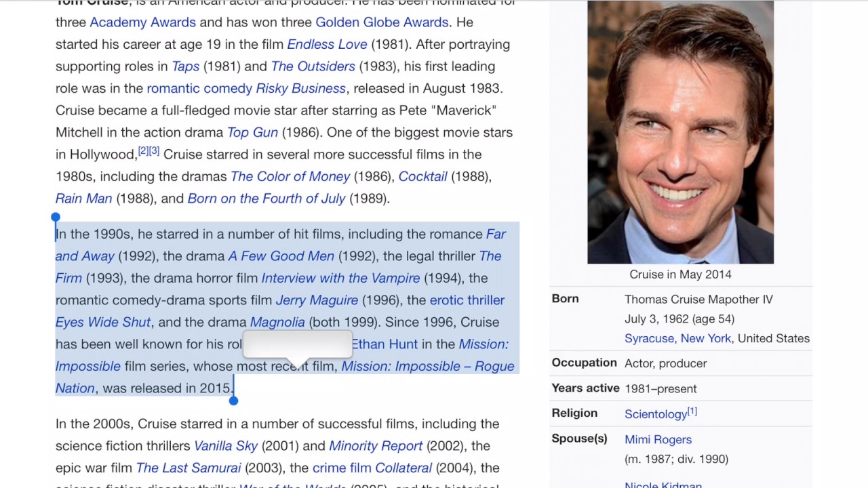Open the erotic thriller link
Screen dimensions: 868x488
tap(467, 300)
